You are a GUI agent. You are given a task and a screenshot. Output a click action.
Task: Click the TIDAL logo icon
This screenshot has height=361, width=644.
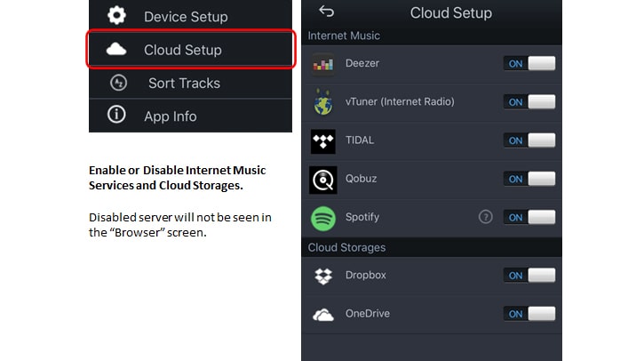pos(322,141)
